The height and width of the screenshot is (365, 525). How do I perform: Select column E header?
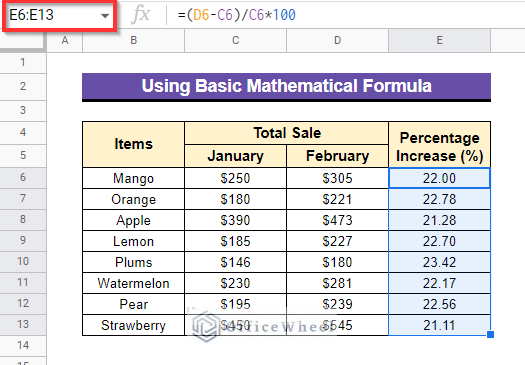pyautogui.click(x=439, y=41)
